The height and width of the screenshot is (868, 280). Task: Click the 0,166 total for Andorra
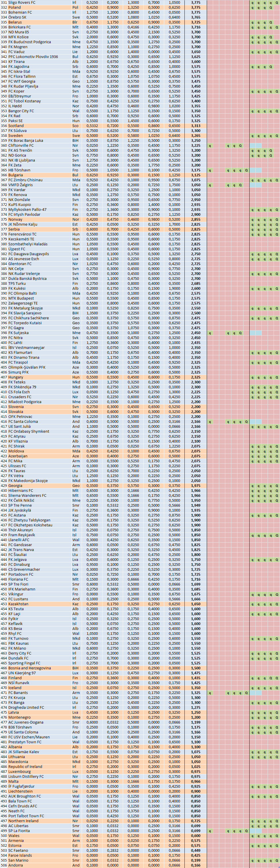click(195, 865)
